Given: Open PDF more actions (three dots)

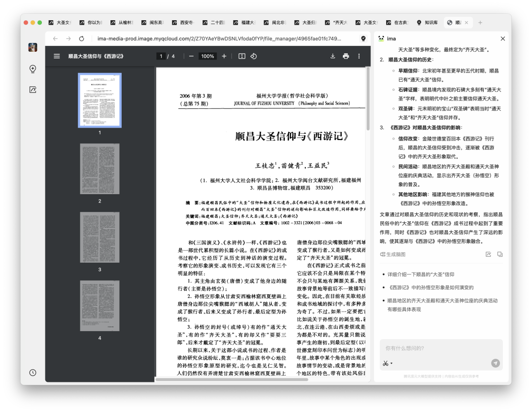Looking at the screenshot, I should click(359, 56).
